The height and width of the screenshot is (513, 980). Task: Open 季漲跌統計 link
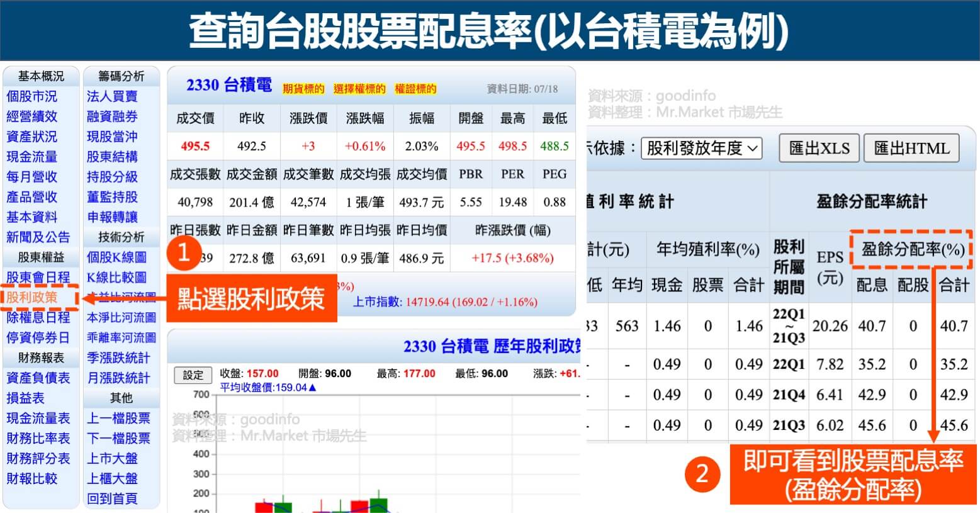[x=118, y=358]
